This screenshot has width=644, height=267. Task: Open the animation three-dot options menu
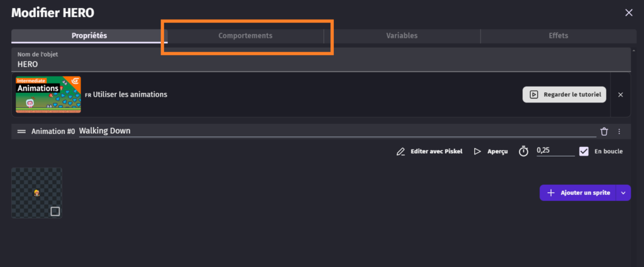[x=619, y=131]
